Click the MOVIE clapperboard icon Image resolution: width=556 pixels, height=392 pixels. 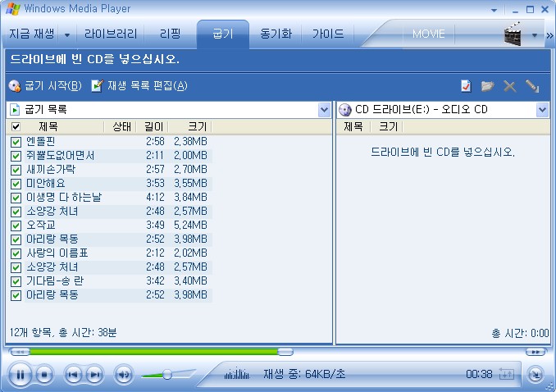[513, 34]
